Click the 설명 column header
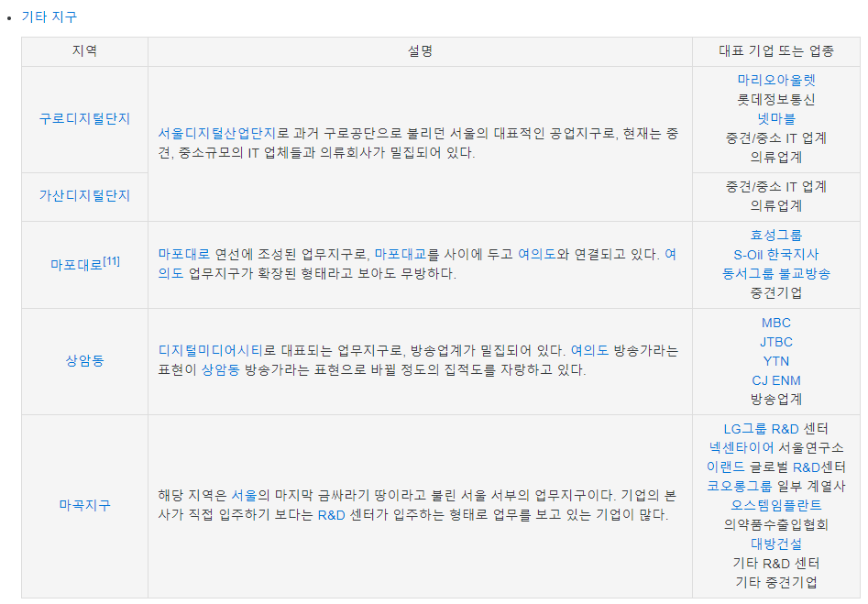Image resolution: width=868 pixels, height=604 pixels. (x=420, y=51)
